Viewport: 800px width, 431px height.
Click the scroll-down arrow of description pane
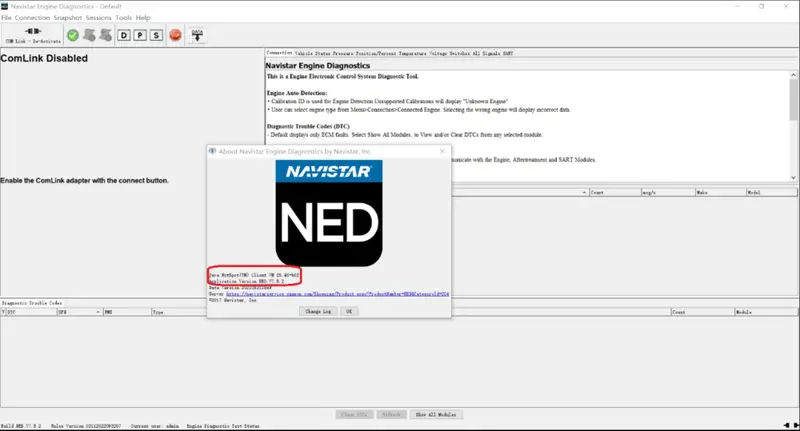click(793, 178)
